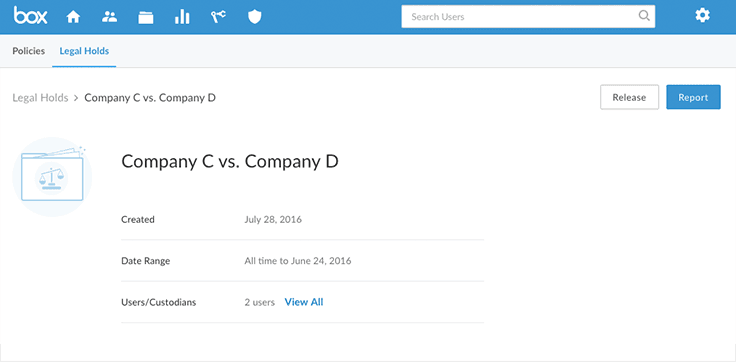736x364 pixels.
Task: Click the Date Range label
Action: click(146, 261)
